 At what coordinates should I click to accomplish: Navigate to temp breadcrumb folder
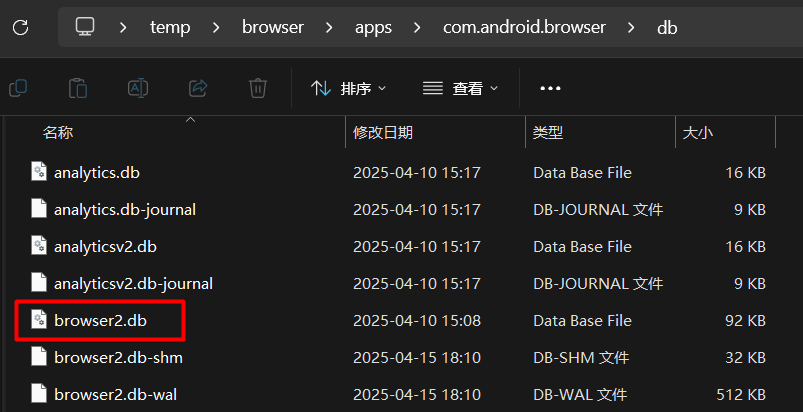(170, 27)
